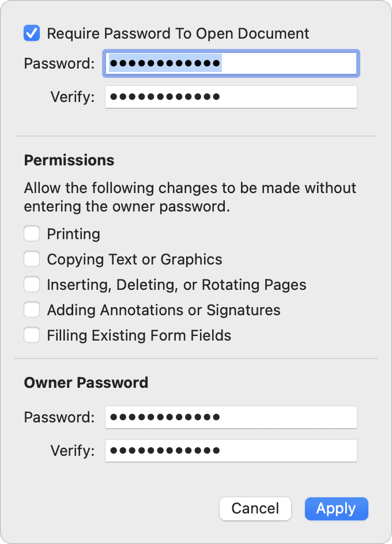This screenshot has width=392, height=544.
Task: Click the Permissions section heading
Action: tap(69, 160)
